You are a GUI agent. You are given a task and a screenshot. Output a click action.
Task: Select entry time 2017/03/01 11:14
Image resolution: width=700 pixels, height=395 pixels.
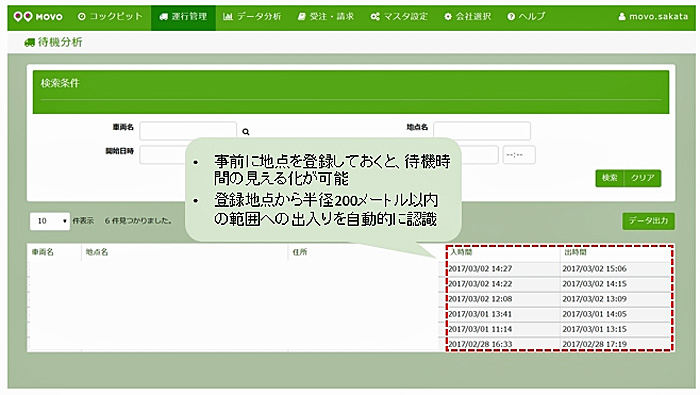pos(480,329)
